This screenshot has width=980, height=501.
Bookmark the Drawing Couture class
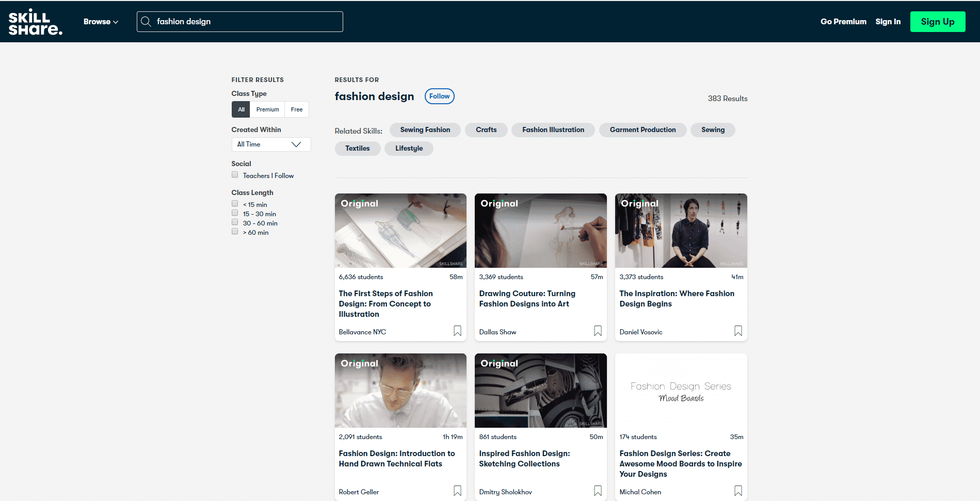click(598, 331)
